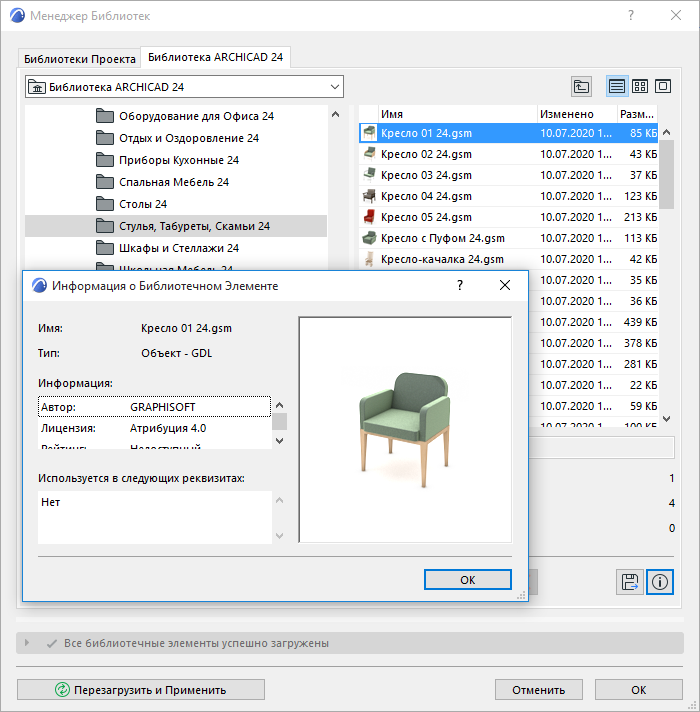Select folder Стулья, Табуреты, Скамьи 24
This screenshot has width=700, height=712.
coord(176,226)
